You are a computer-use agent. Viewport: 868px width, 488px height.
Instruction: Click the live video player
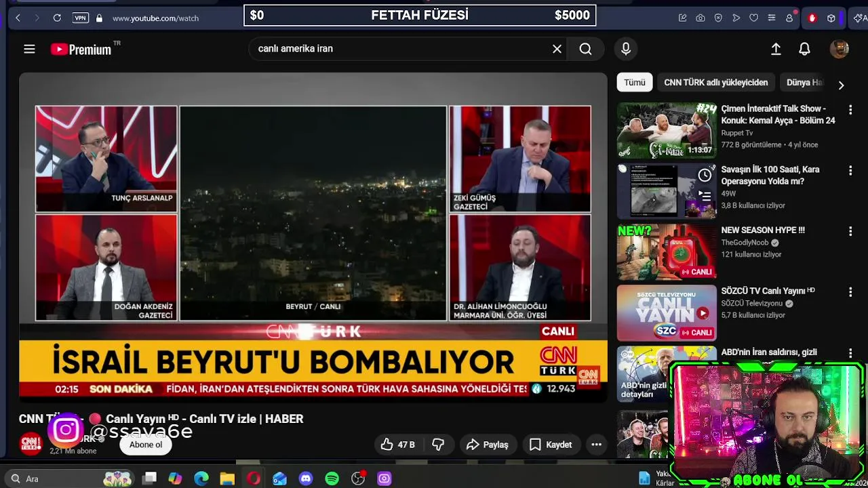click(313, 237)
